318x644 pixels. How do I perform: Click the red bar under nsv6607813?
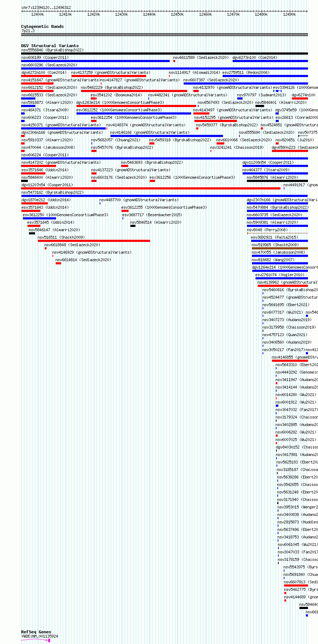point(296,585)
